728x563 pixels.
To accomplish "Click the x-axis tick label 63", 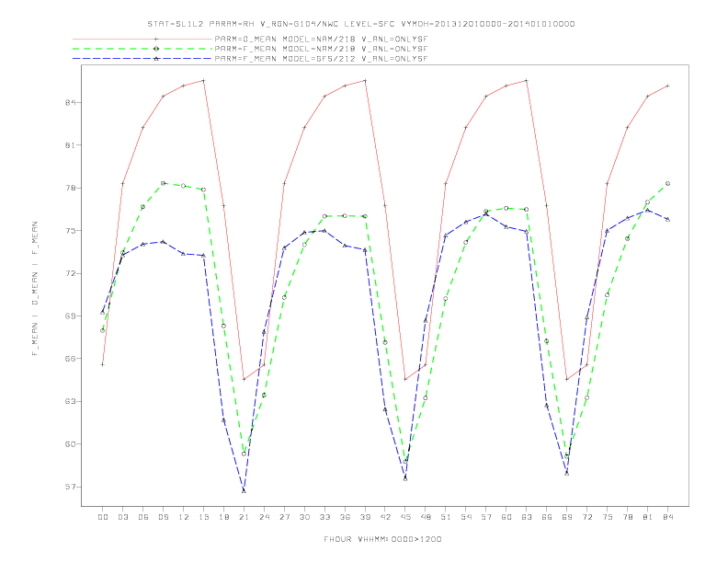I will coord(527,517).
